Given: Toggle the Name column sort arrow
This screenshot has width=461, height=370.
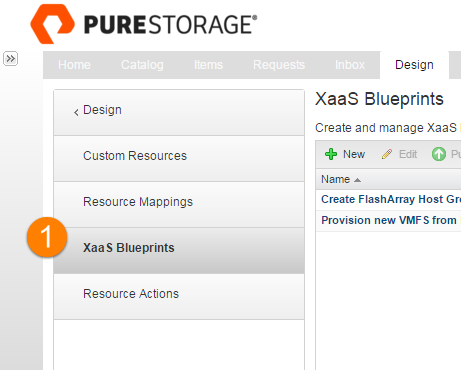Looking at the screenshot, I should 357,180.
